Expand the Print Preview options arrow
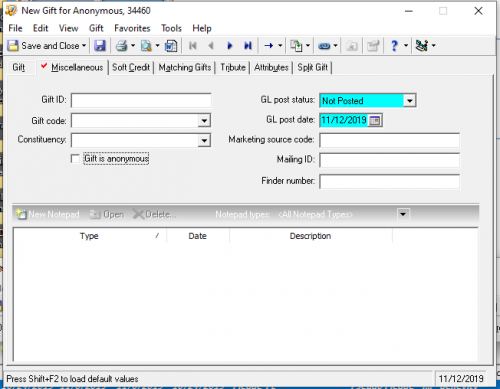500x389 pixels. click(x=157, y=46)
